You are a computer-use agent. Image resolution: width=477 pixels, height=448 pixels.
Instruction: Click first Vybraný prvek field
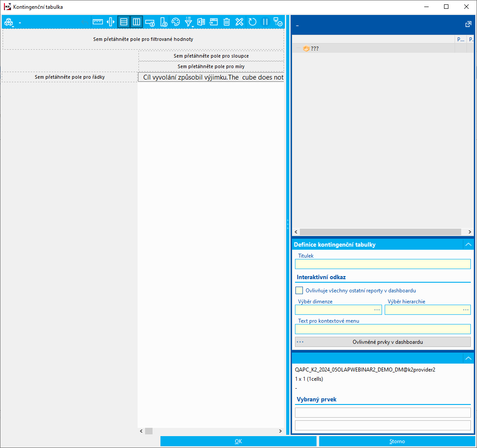tap(382, 412)
